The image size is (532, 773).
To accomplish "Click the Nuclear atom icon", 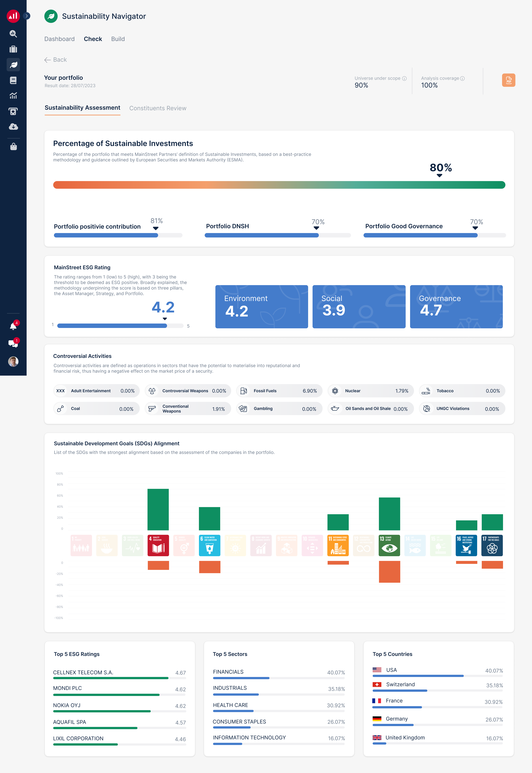I will coord(335,391).
